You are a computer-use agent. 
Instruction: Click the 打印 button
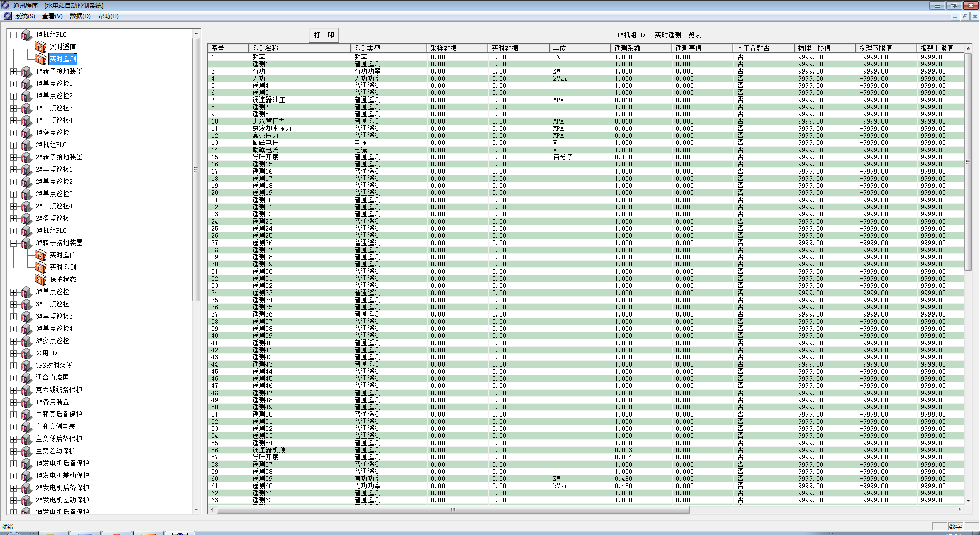[x=324, y=35]
